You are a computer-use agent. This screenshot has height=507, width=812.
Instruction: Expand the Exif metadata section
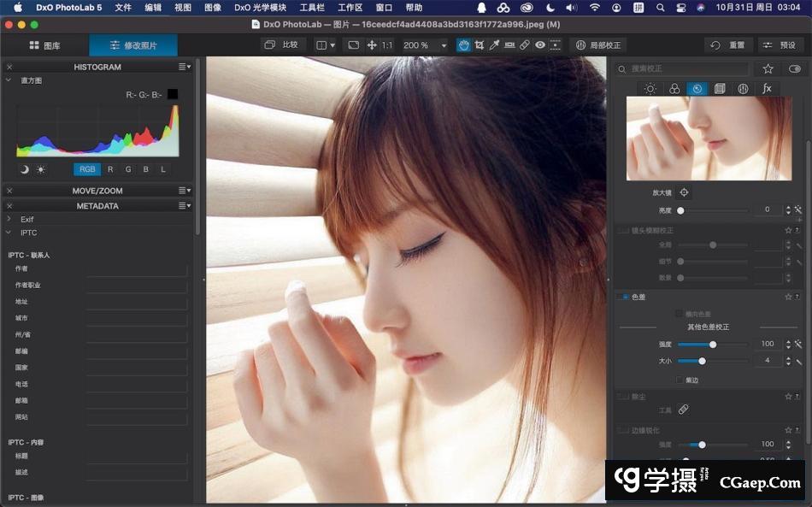[9, 219]
